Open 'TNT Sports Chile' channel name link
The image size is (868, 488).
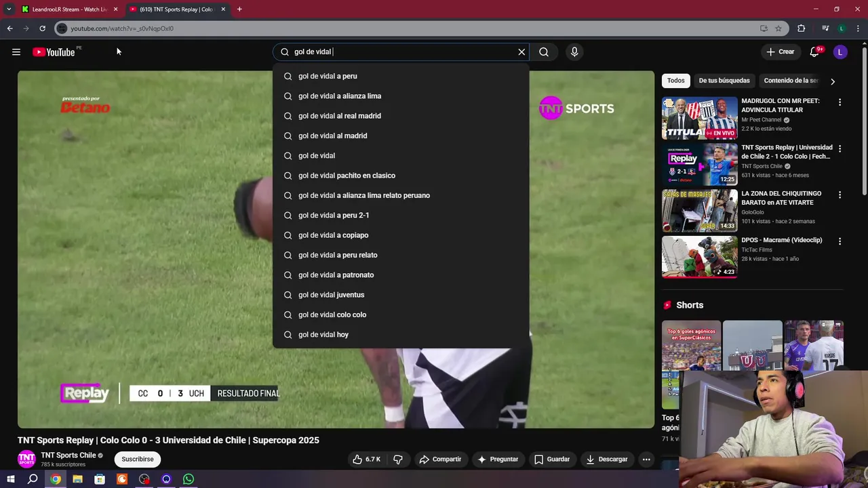pos(68,455)
